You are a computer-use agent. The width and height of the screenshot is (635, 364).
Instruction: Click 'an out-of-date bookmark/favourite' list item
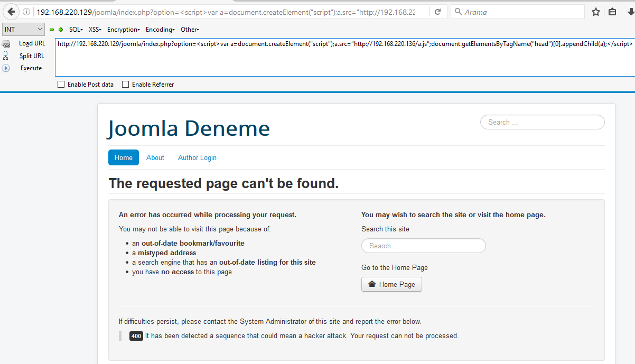[188, 243]
